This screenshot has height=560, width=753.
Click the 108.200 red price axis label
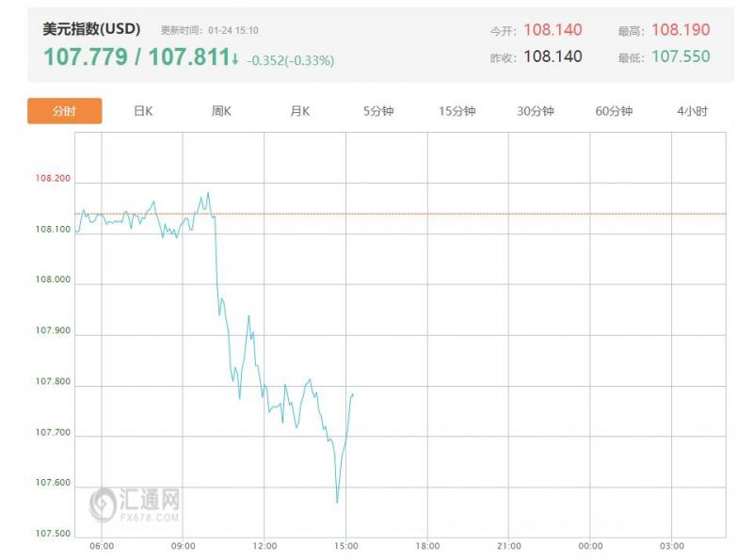[53, 178]
